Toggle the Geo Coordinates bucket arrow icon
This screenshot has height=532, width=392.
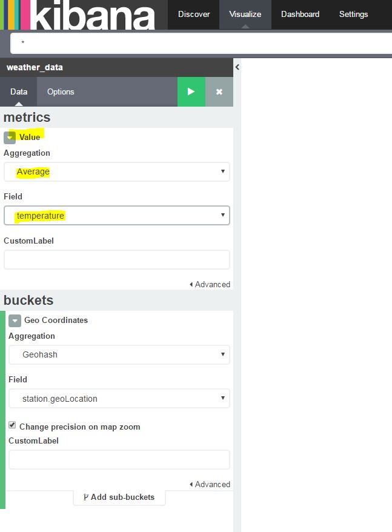tap(15, 321)
